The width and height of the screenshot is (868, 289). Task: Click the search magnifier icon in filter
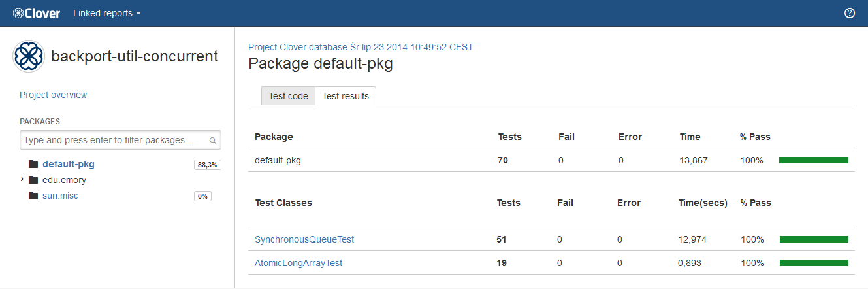click(x=213, y=140)
